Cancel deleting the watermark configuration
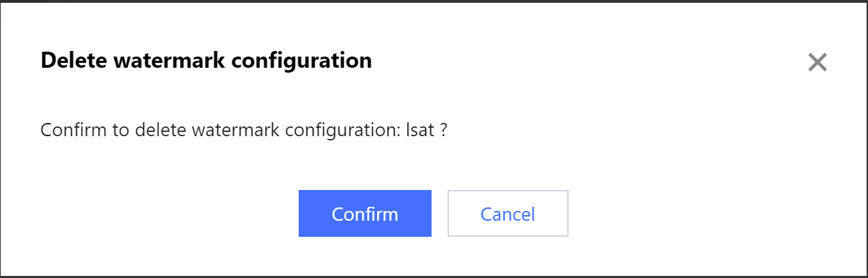Viewport: 868px width, 278px height. point(508,213)
